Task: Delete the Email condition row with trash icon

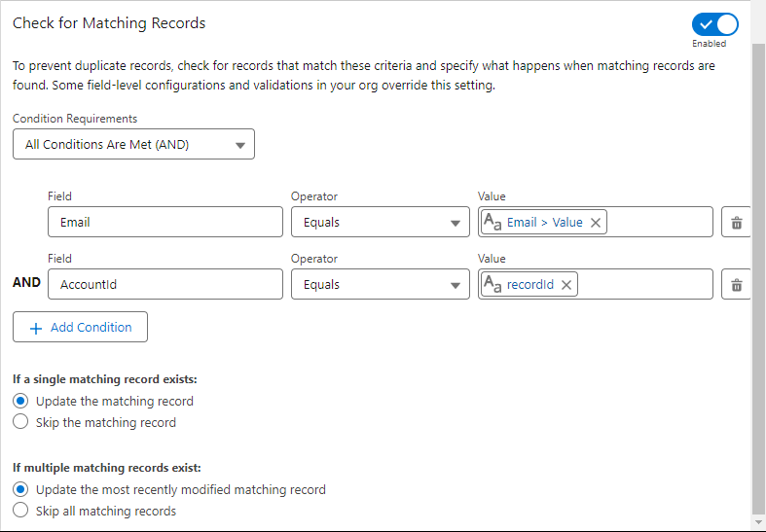Action: [x=736, y=223]
